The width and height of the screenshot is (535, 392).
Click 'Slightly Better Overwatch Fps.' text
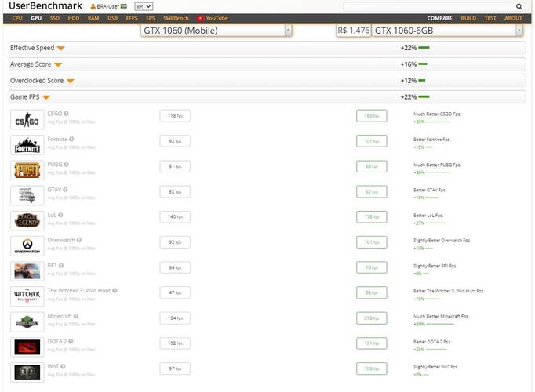442,241
